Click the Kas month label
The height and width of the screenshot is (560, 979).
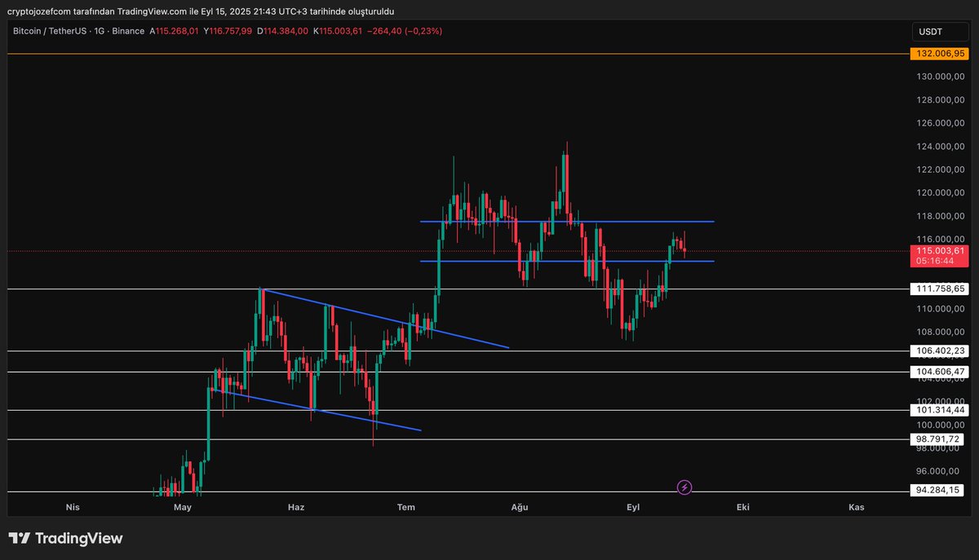click(x=857, y=507)
